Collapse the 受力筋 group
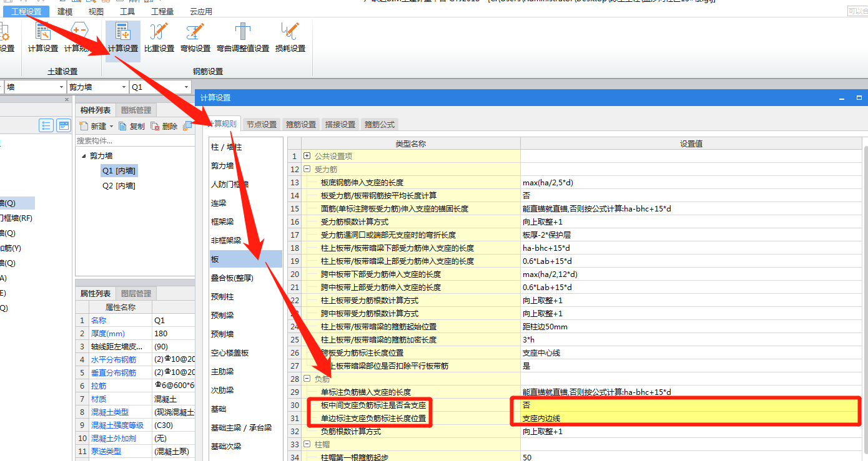The height and width of the screenshot is (461, 868). pyautogui.click(x=307, y=169)
